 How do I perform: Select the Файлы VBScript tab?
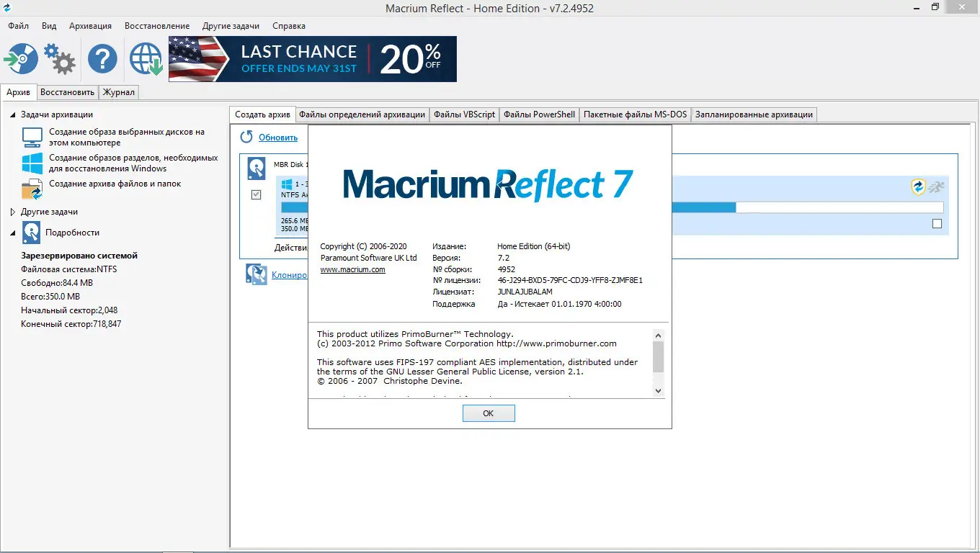(464, 114)
